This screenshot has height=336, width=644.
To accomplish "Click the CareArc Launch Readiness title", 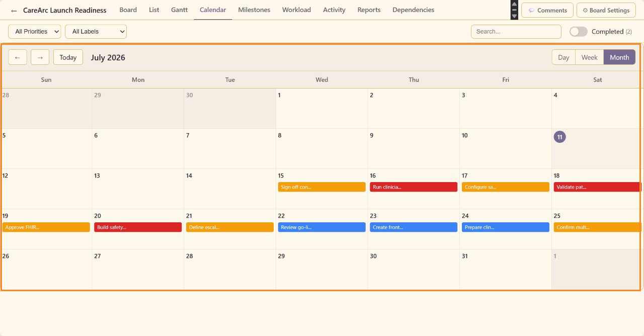I will [65, 10].
